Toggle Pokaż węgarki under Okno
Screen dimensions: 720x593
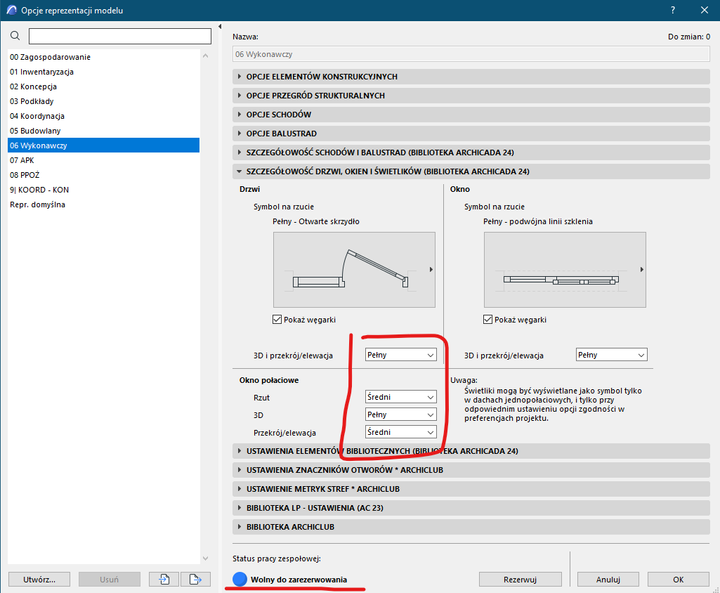pyautogui.click(x=488, y=319)
